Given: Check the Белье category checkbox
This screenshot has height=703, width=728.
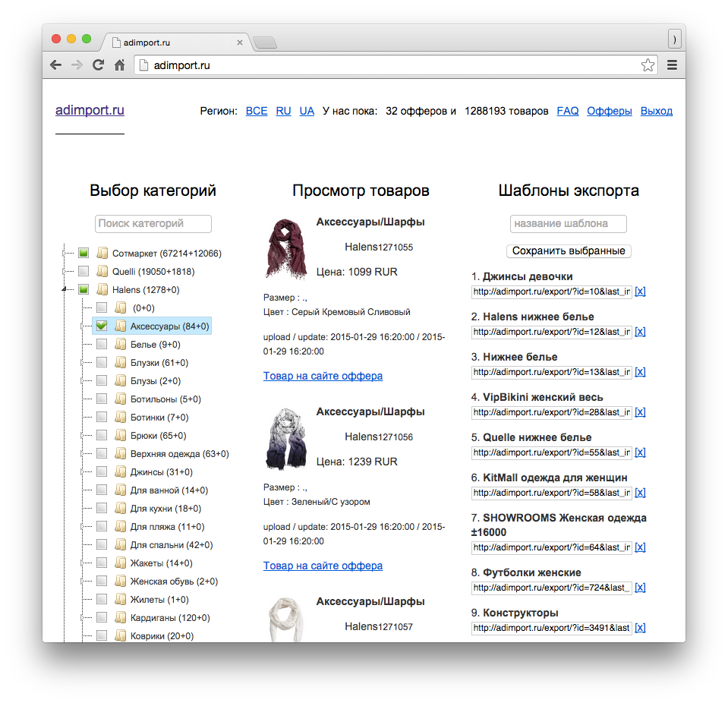Looking at the screenshot, I should point(102,345).
